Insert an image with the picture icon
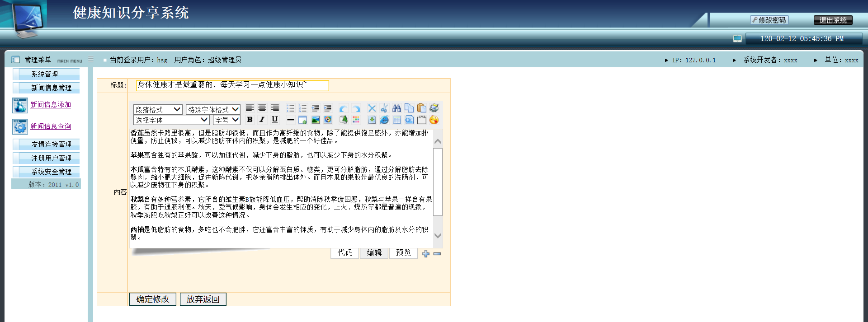This screenshot has height=322, width=868. pos(316,120)
